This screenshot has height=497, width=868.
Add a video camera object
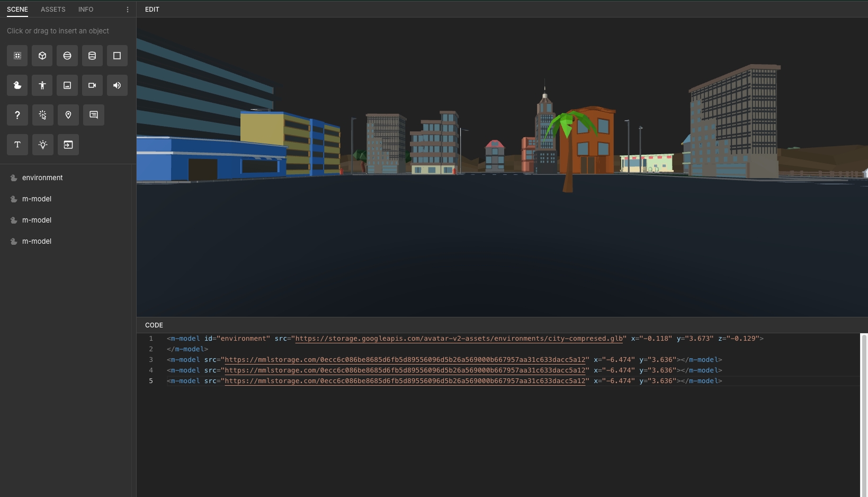(x=92, y=85)
